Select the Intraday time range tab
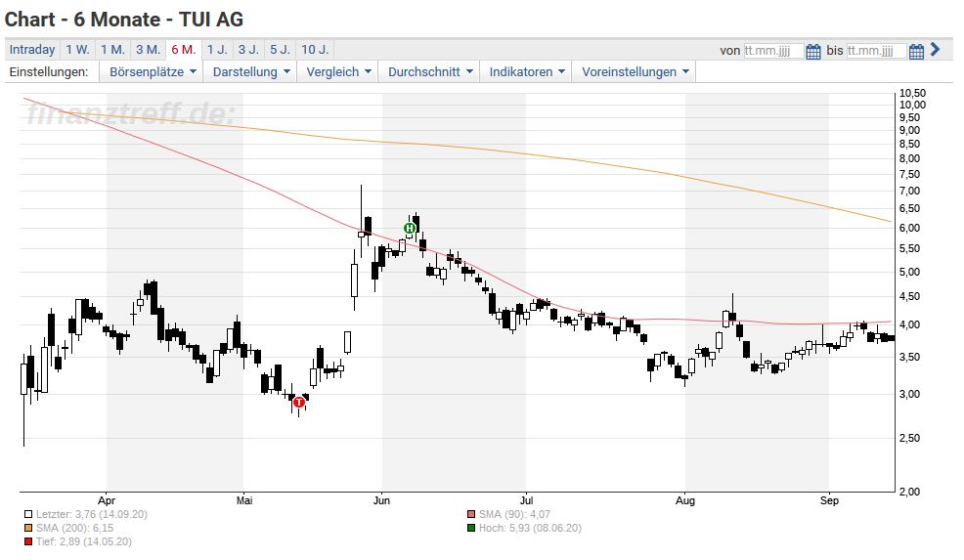This screenshot has height=560, width=964. [x=32, y=50]
